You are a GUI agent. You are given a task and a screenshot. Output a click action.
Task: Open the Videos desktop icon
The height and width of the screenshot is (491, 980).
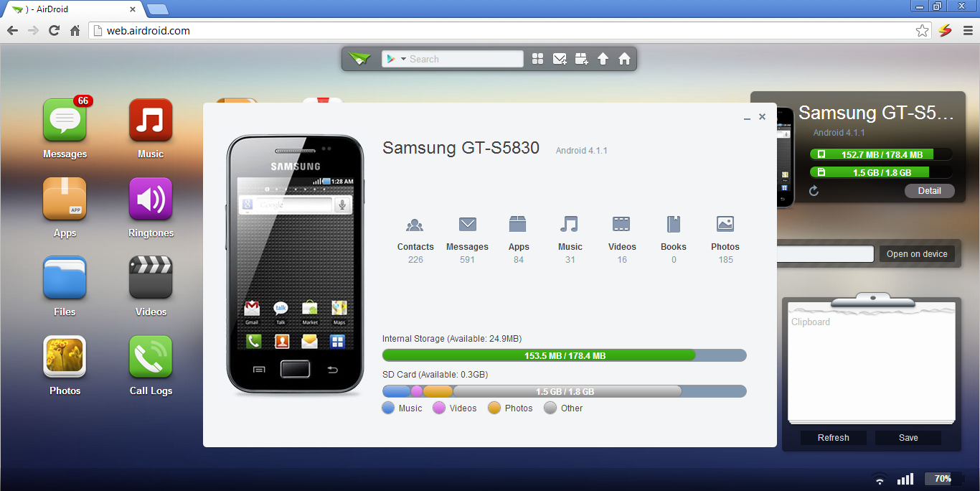tap(151, 279)
